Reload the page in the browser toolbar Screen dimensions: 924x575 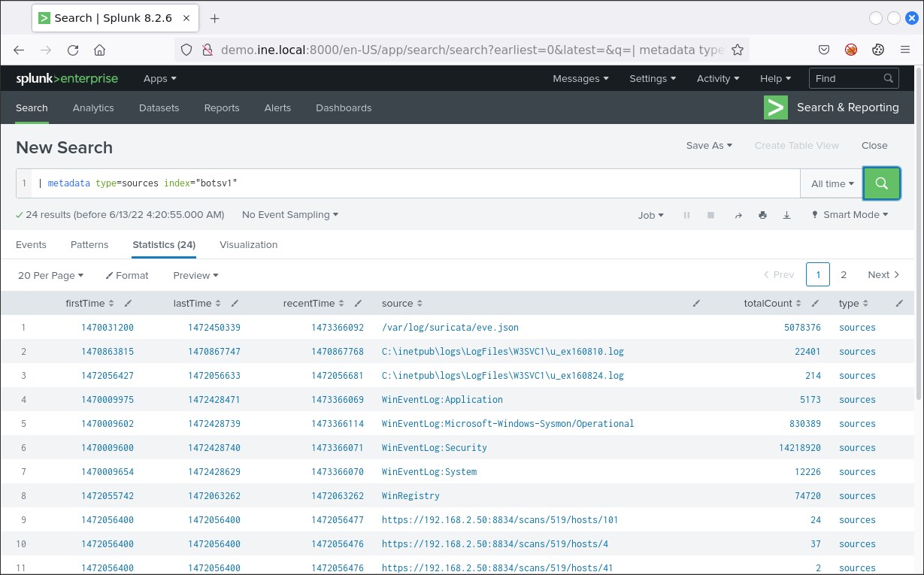(x=73, y=50)
